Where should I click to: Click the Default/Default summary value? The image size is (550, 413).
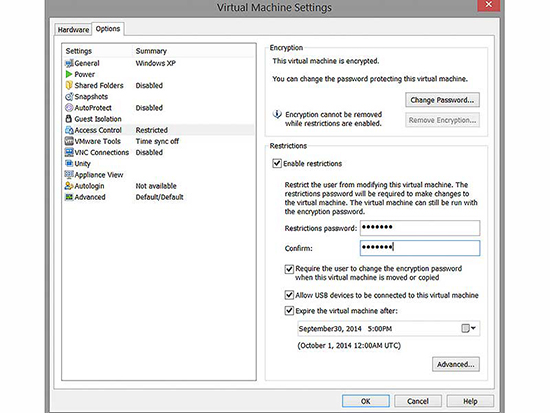pyautogui.click(x=160, y=197)
